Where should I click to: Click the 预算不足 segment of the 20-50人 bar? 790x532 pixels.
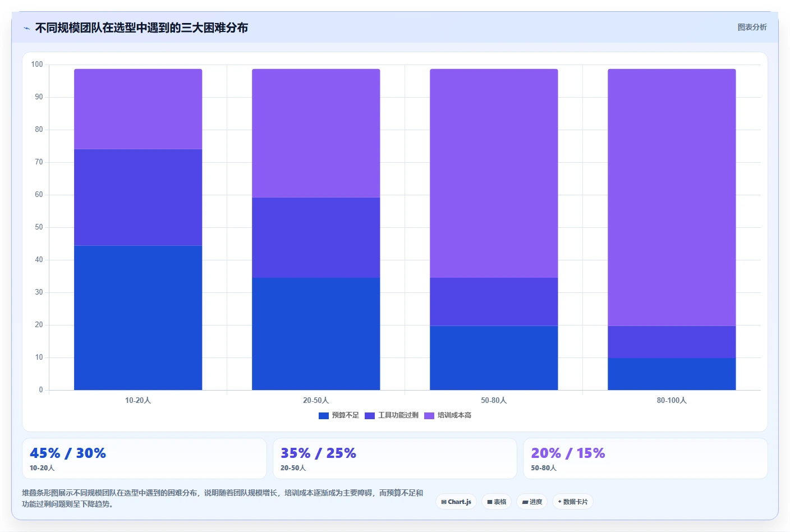tap(316, 334)
